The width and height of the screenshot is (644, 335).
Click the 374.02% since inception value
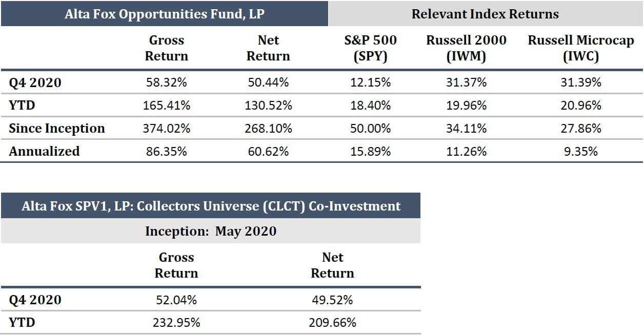166,129
